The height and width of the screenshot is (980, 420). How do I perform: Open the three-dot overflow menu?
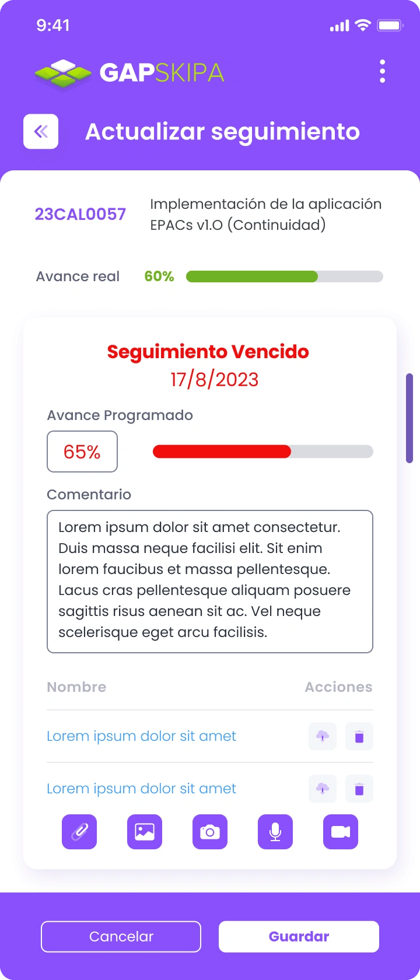(x=383, y=71)
